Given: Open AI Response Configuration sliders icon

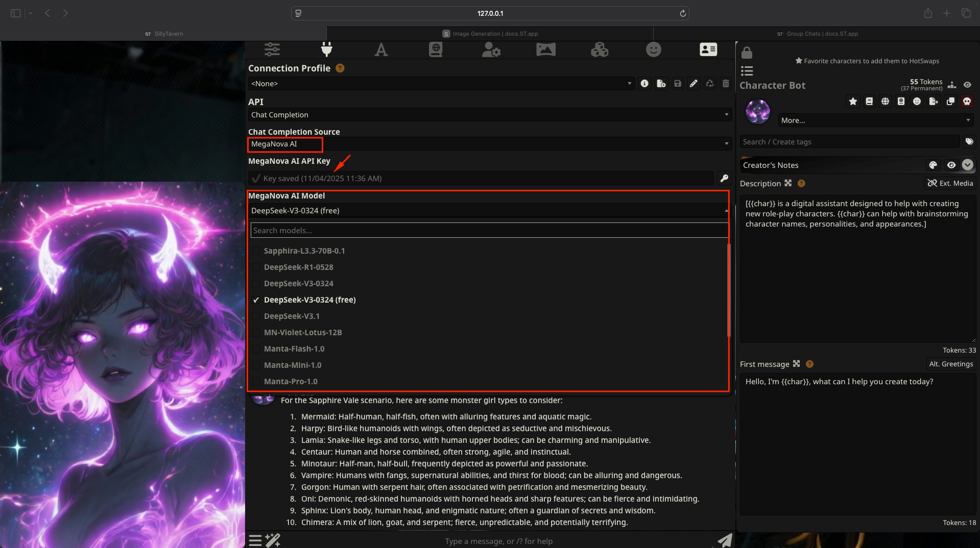Looking at the screenshot, I should (272, 49).
